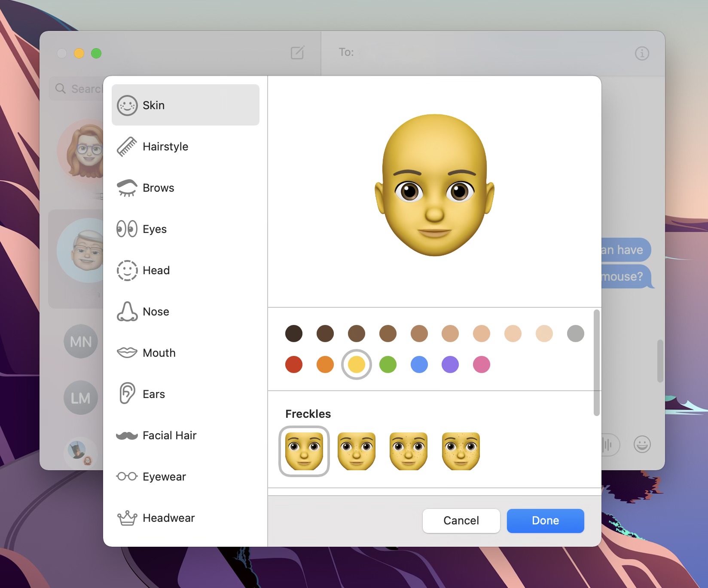The width and height of the screenshot is (708, 588).
Task: Click the Cancel button
Action: coord(461,521)
